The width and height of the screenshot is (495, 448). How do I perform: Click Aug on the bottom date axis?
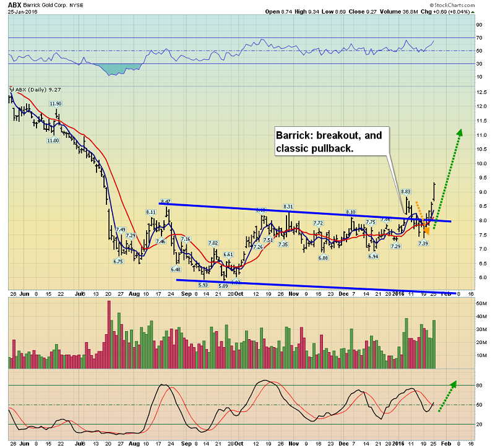(x=134, y=444)
